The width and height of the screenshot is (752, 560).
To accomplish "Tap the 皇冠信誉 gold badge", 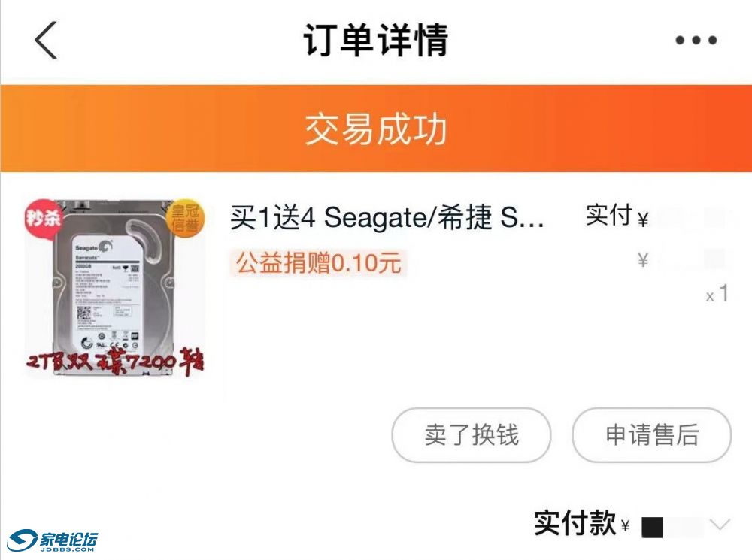I will coord(186,218).
